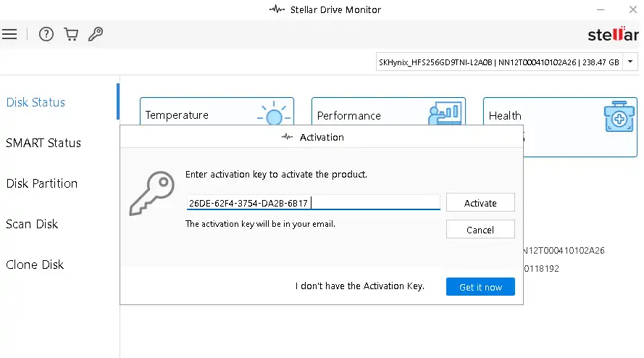Click the help question mark icon
This screenshot has width=644, height=358.
[46, 34]
